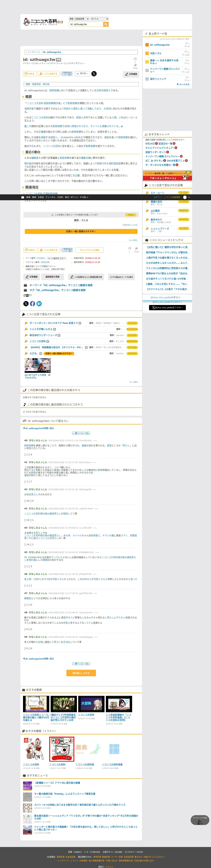The image size is (211, 868).
Task: Click 編集履歴を閲覧 button
Action: pyautogui.click(x=52, y=277)
